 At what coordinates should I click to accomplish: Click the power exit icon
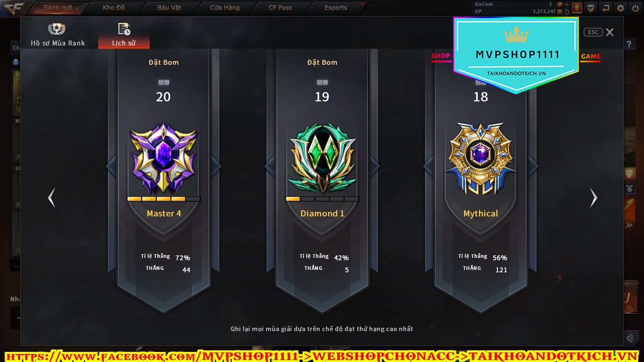pyautogui.click(x=636, y=8)
